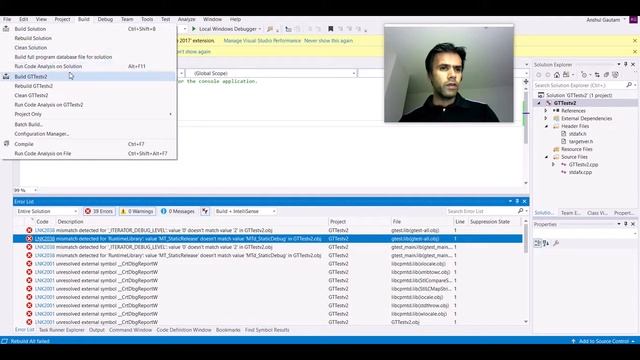Expand the References node
The image size is (640, 360).
click(546, 111)
